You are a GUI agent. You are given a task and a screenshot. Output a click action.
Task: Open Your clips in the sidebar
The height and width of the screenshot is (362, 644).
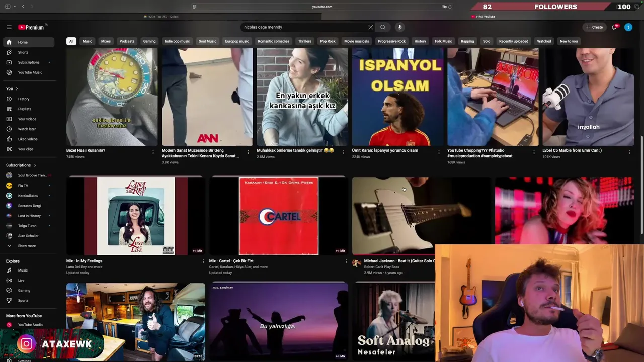(28, 149)
